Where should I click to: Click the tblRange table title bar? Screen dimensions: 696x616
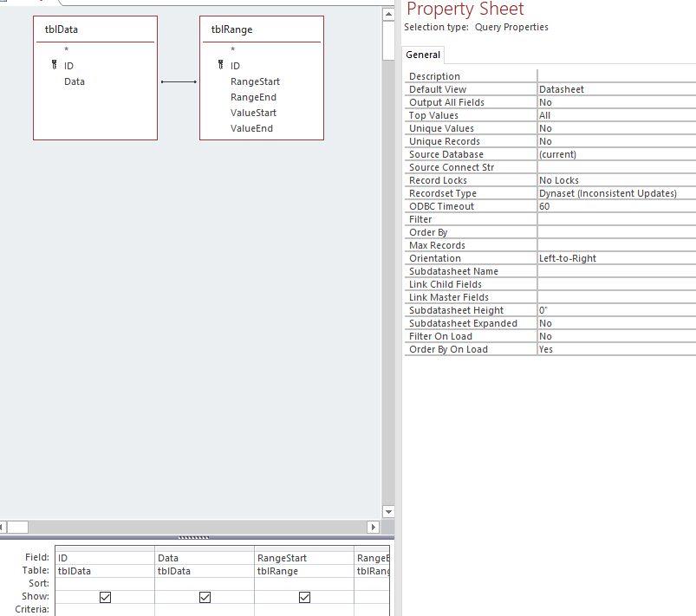point(262,29)
